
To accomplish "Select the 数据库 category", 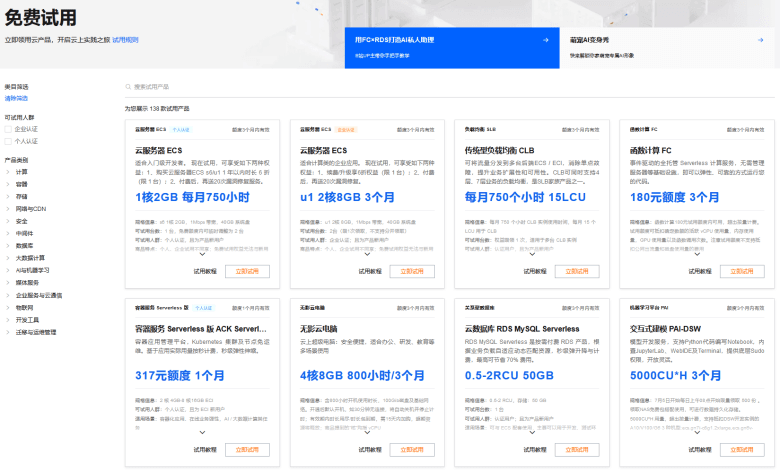I will 24,246.
